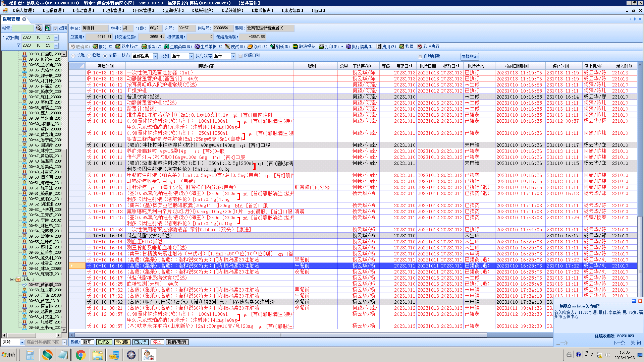This screenshot has width=644, height=362.
Task: Click the search magnifier icon
Action: pos(39,28)
